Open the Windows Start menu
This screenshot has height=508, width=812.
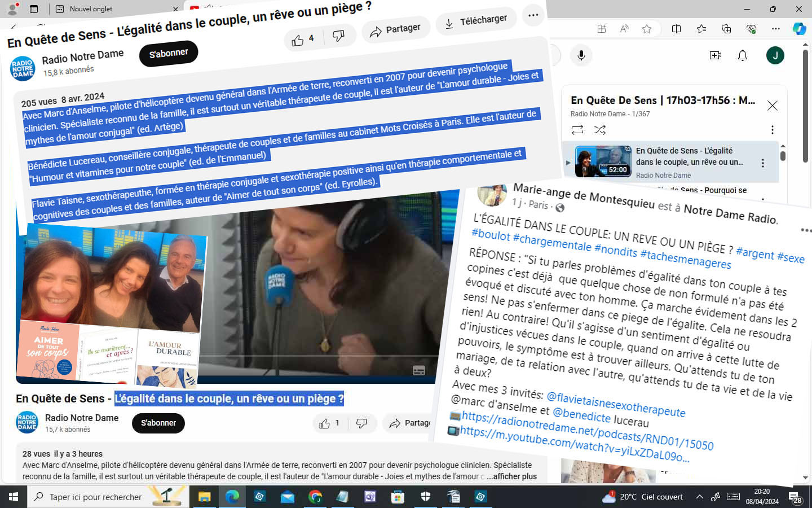tap(14, 497)
